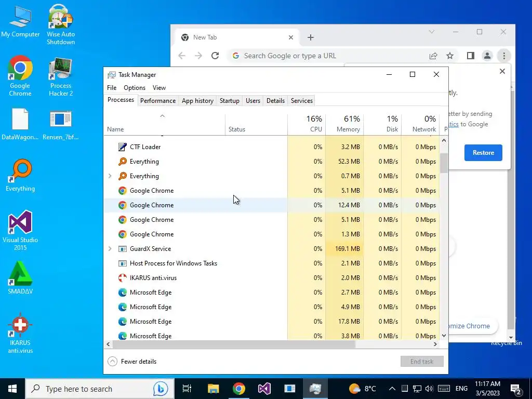Open the Process Hacker 2 desktop shortcut
Image resolution: width=532 pixels, height=399 pixels.
61,77
